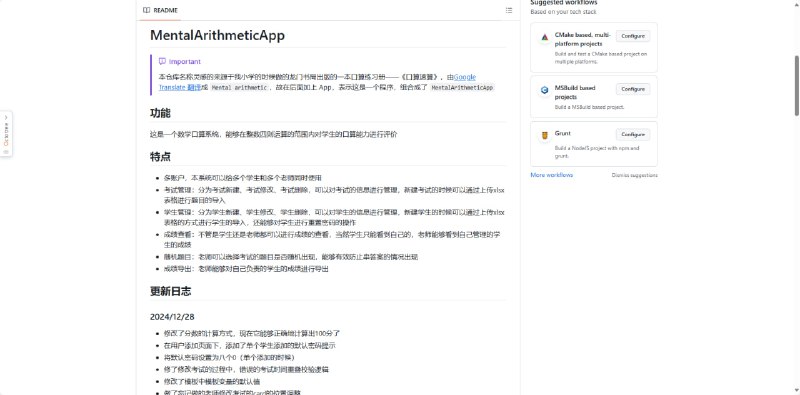
Task: Click the README book icon
Action: click(x=146, y=10)
